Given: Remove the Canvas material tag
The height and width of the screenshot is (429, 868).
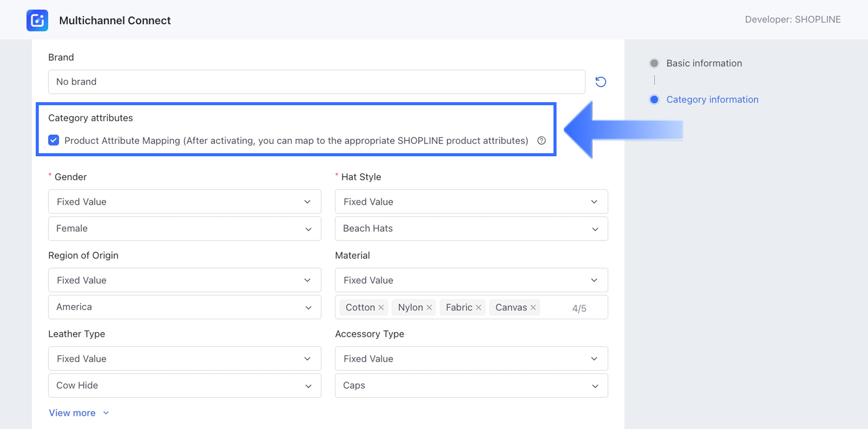Looking at the screenshot, I should 533,307.
